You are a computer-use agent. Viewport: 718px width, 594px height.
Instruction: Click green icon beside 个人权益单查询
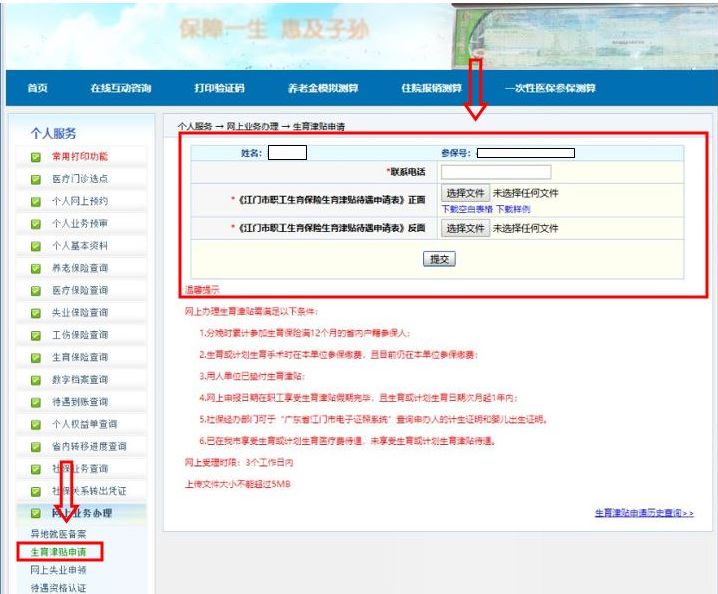[x=36, y=425]
